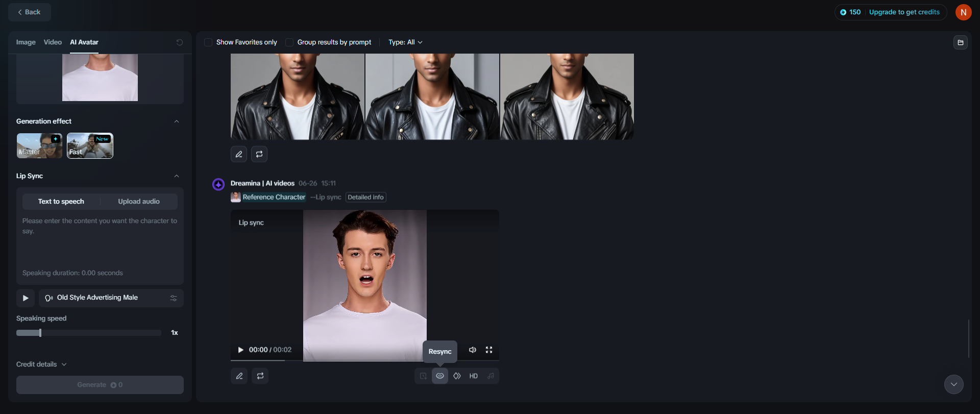The height and width of the screenshot is (414, 980).
Task: Click the music note soundtrack icon
Action: coord(491,376)
